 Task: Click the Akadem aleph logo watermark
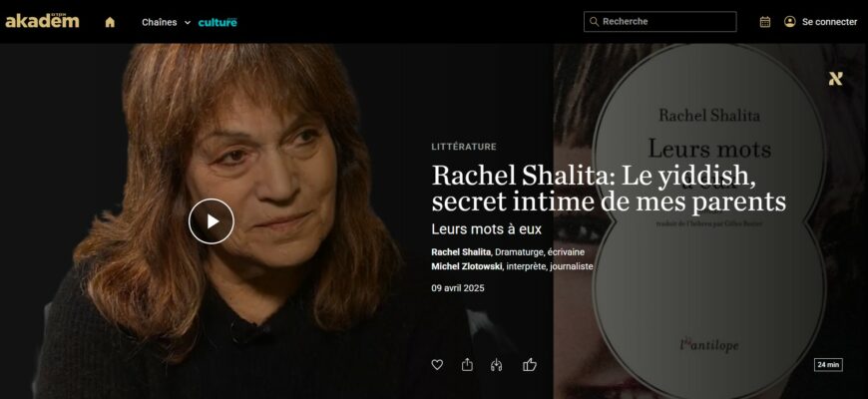point(835,79)
